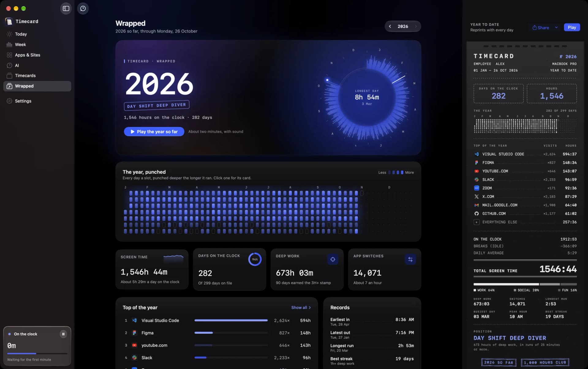
Task: Click the Visual Studio Code receipt icon
Action: coord(477,154)
